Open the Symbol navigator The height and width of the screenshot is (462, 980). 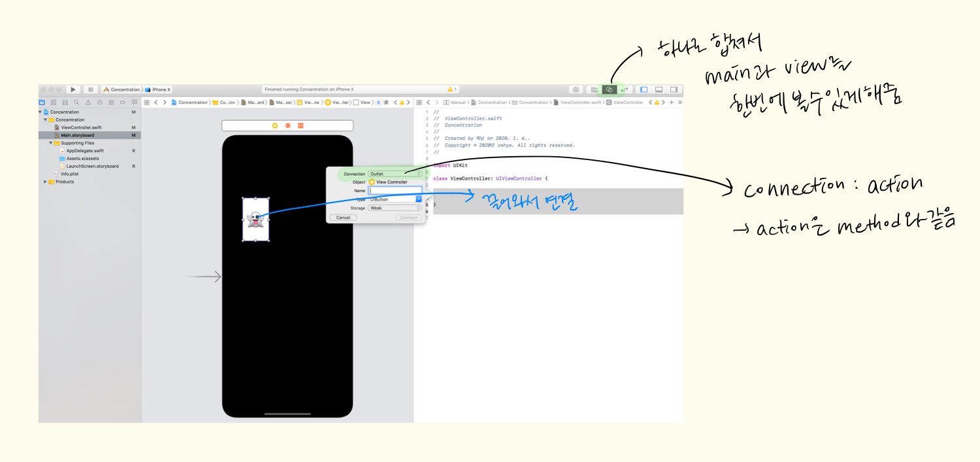65,103
